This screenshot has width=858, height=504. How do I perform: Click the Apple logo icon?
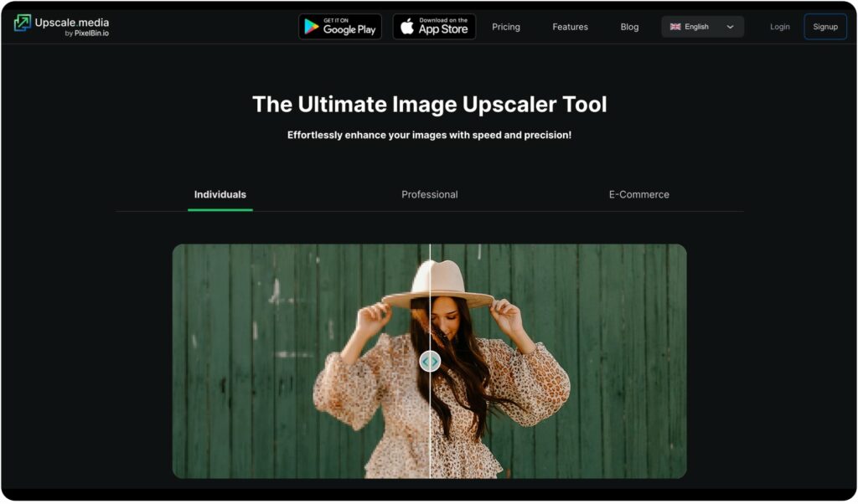407,27
